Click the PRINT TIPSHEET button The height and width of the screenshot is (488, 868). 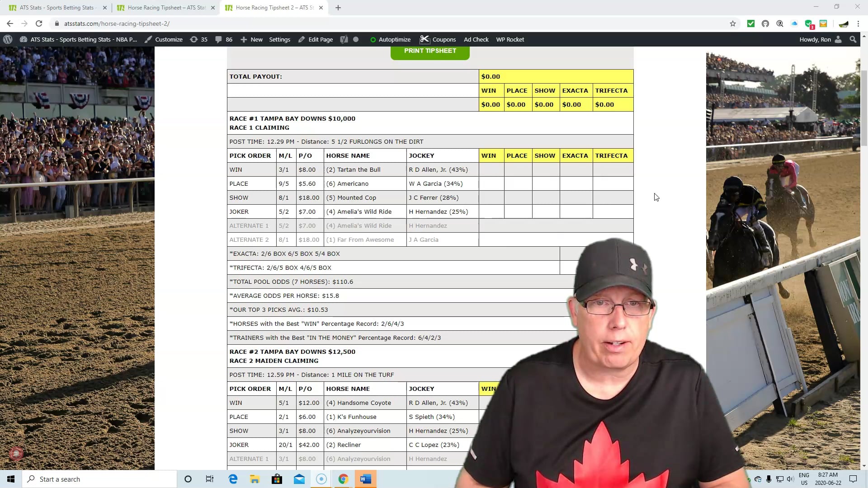[x=430, y=52]
